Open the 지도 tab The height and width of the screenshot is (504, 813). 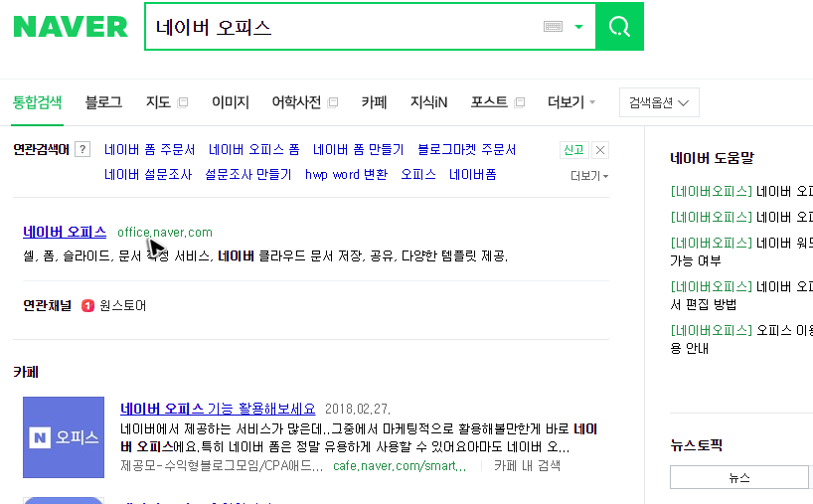tap(158, 102)
